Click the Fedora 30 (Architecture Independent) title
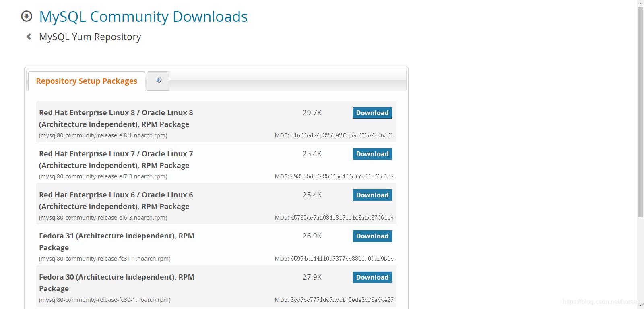 [x=117, y=283]
